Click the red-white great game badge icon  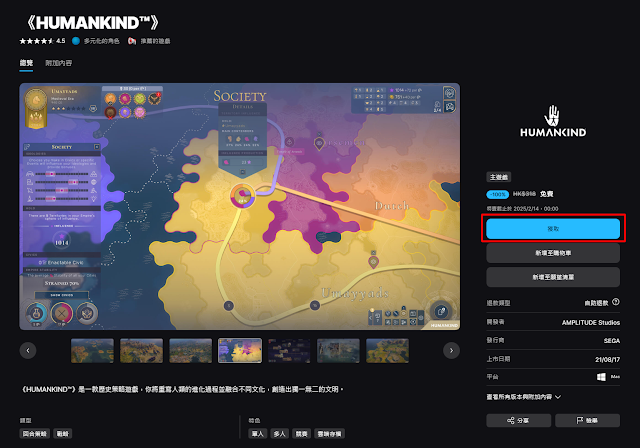(x=132, y=41)
